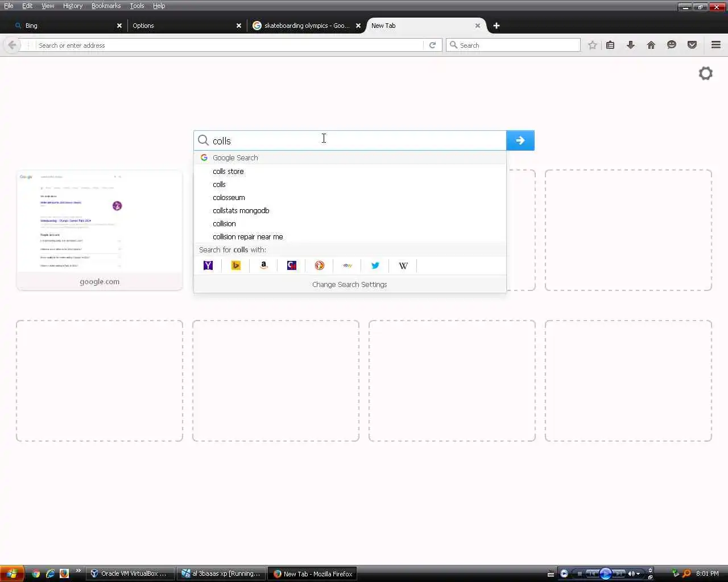
Task: Launch Internet Explorer from quick launch
Action: coord(50,573)
